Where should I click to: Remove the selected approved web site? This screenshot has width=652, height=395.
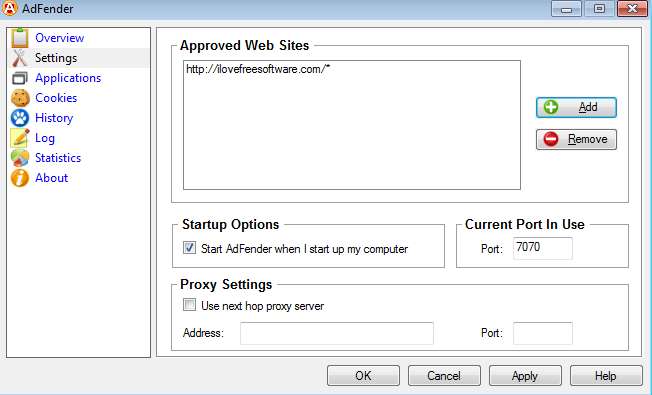tap(576, 139)
